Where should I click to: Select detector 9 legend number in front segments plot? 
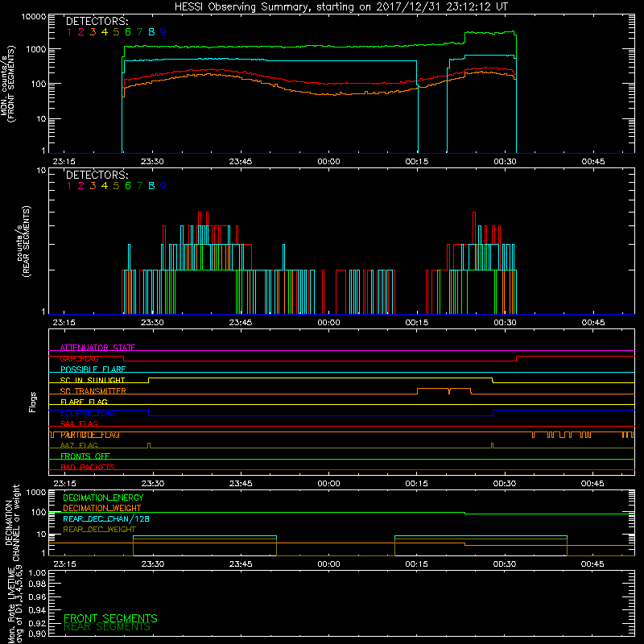coord(163,31)
